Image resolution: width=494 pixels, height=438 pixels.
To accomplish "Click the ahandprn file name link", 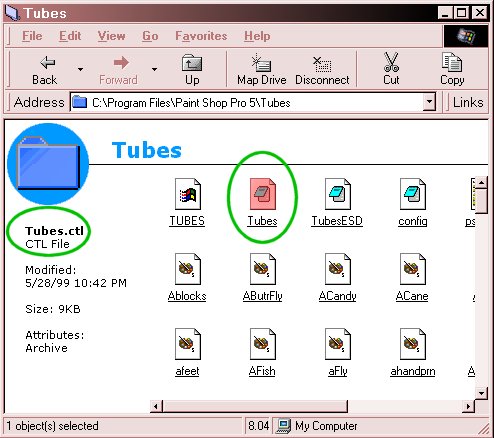I will click(x=413, y=371).
